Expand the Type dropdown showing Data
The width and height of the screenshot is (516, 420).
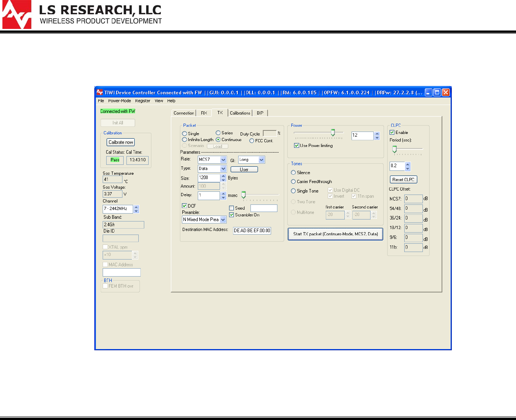pos(224,169)
